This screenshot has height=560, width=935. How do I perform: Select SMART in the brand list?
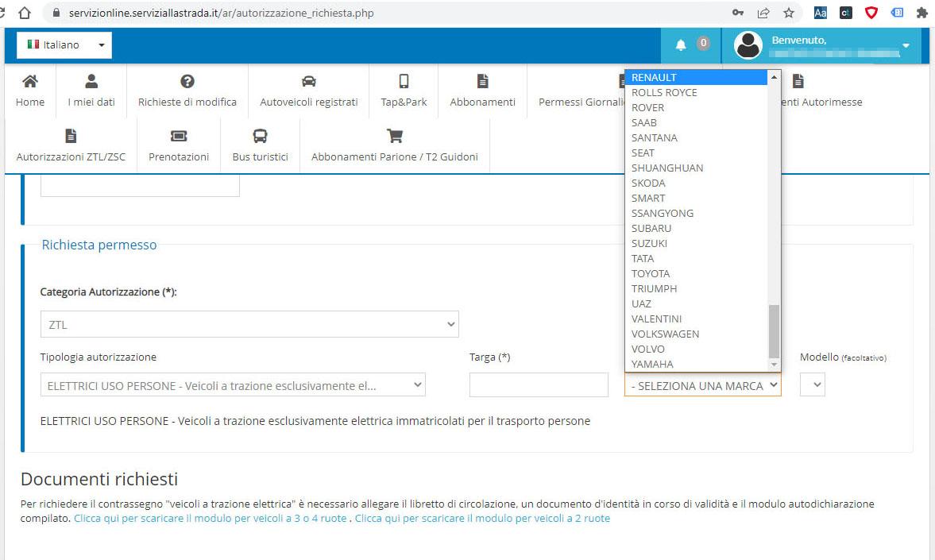(x=697, y=198)
